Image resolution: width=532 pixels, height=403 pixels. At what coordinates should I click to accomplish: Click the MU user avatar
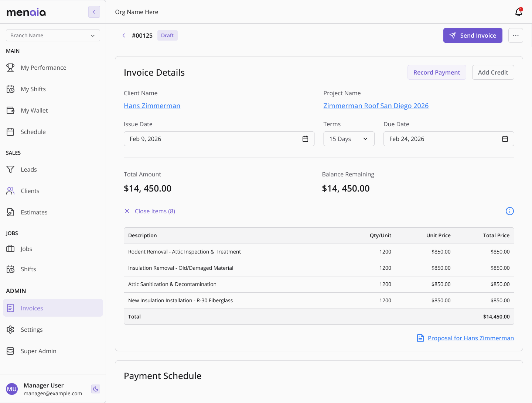click(x=12, y=389)
